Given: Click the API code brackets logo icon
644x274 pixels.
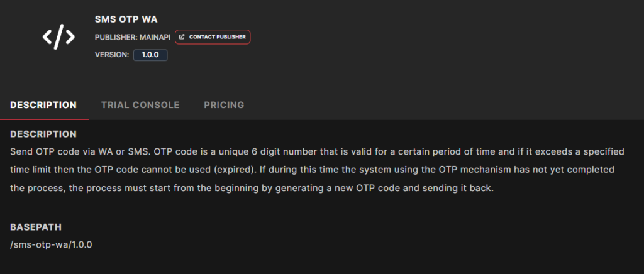Looking at the screenshot, I should (58, 37).
